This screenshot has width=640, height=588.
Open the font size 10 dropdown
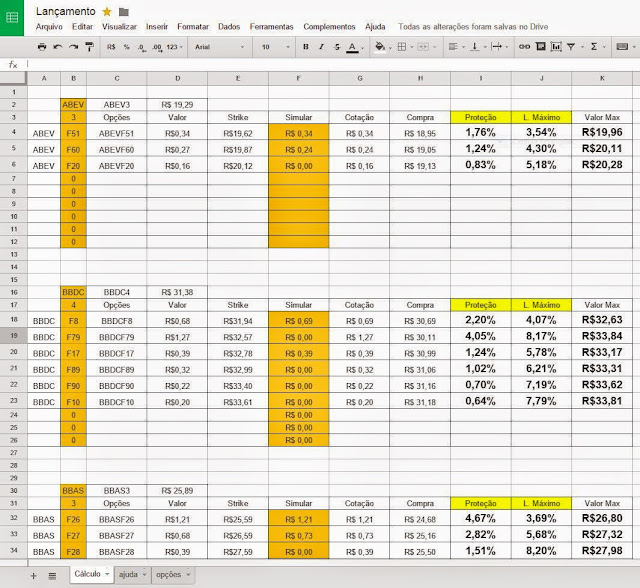point(275,47)
